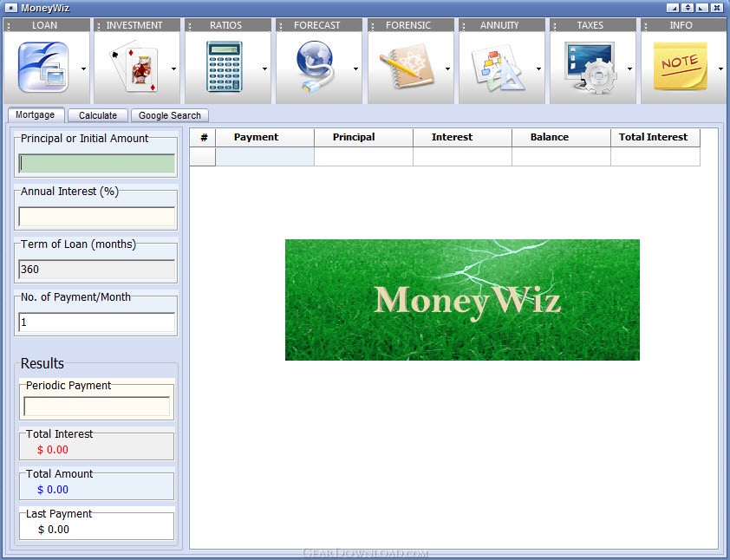
Task: Expand the FORECAST dropdown arrow
Action: (x=355, y=68)
